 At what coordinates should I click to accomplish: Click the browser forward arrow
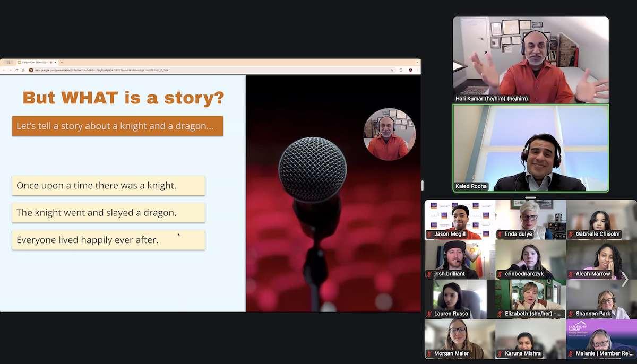pos(10,70)
